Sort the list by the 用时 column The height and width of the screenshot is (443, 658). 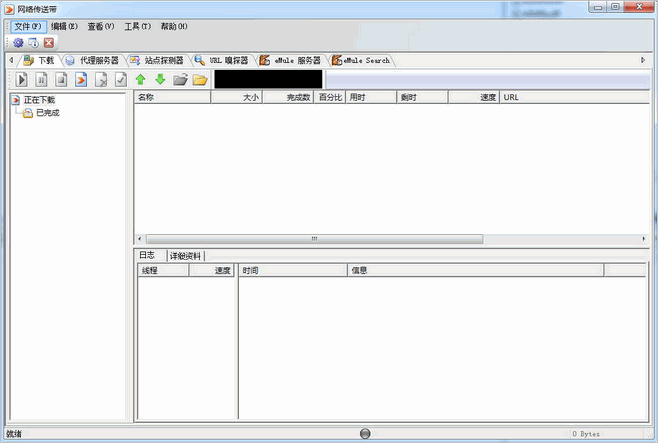point(371,97)
